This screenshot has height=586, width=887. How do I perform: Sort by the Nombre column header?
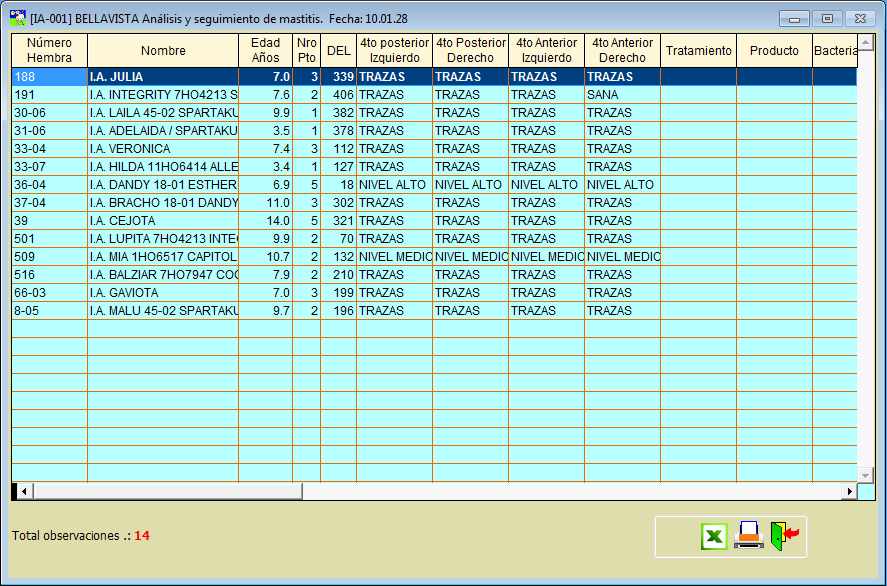pos(163,51)
